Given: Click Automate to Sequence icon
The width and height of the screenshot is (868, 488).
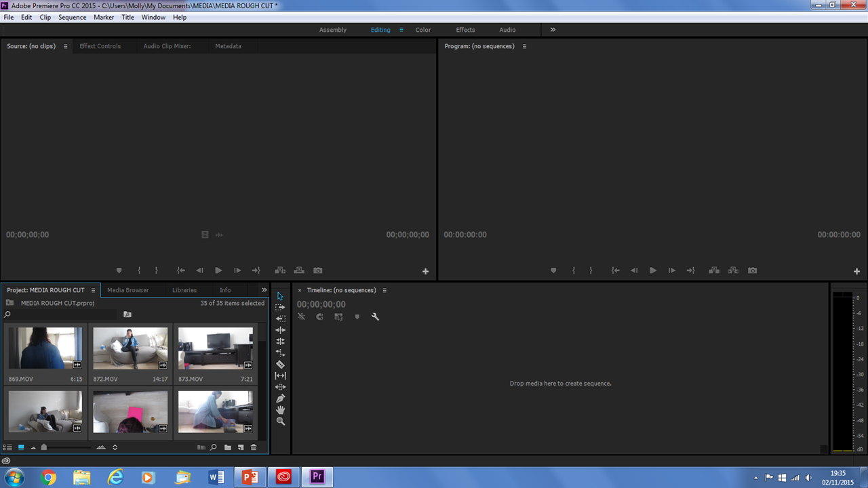Looking at the screenshot, I should click(x=201, y=447).
